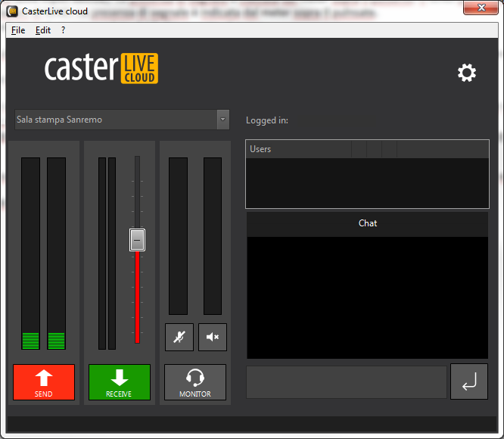
Task: Click the caster LIVE CLOUD logo
Action: pyautogui.click(x=101, y=68)
